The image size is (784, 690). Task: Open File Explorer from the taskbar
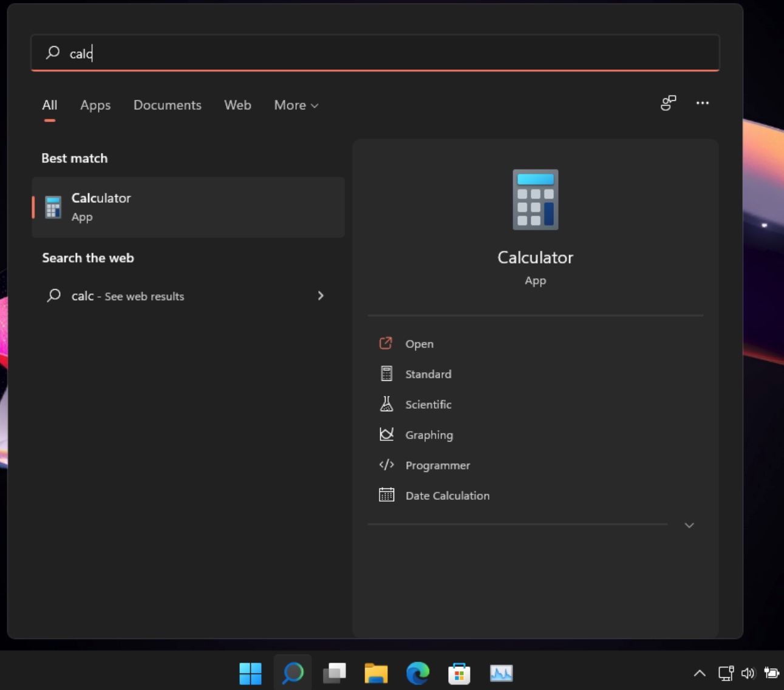(376, 673)
